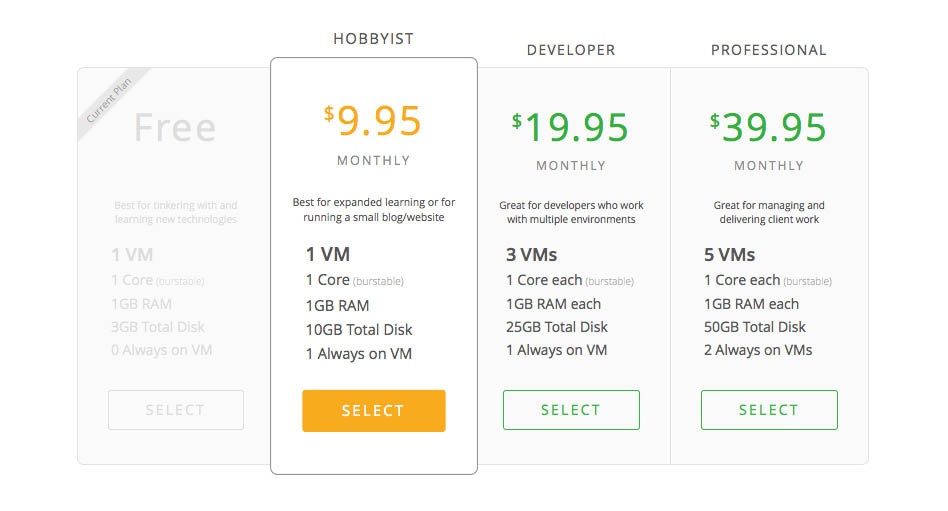Click the 10GB Total Disk feature
Screen dimensions: 948x511
coord(359,330)
